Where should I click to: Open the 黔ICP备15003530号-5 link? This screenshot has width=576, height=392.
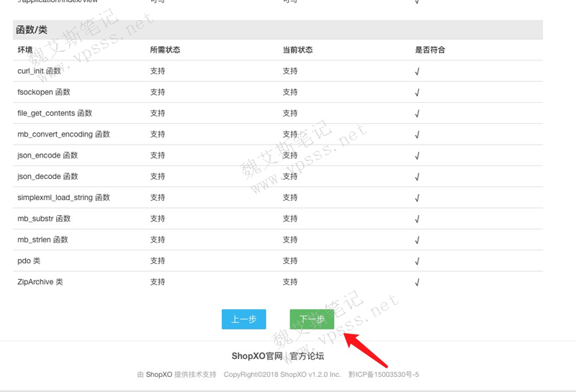pyautogui.click(x=383, y=375)
